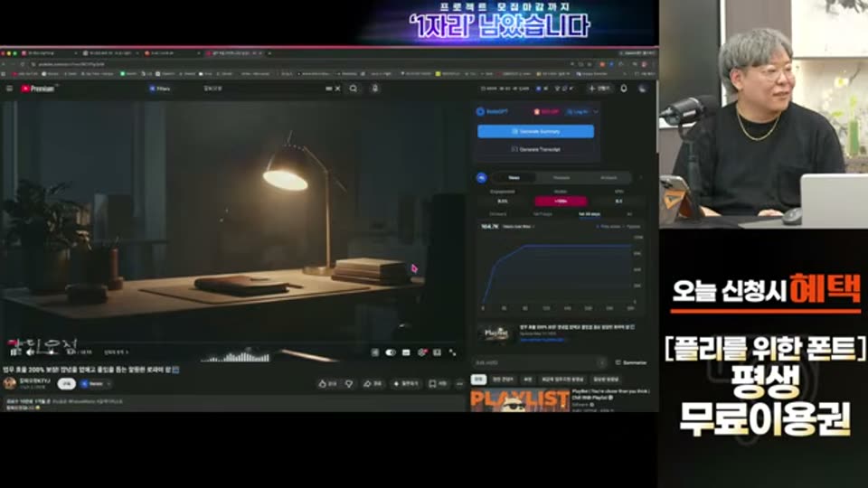Click the button between share and save
This screenshot has height=488, width=868.
pos(406,383)
